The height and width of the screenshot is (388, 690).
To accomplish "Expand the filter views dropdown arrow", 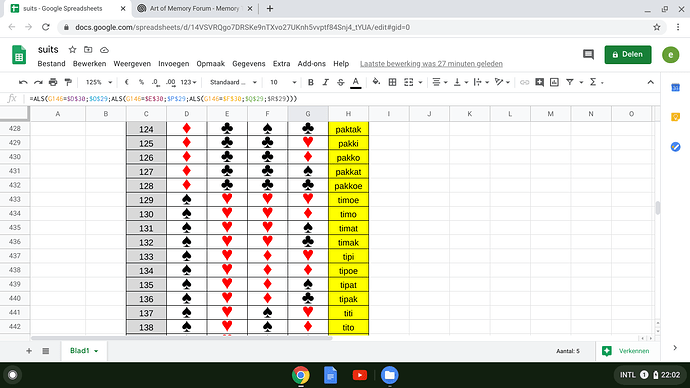I will [581, 82].
